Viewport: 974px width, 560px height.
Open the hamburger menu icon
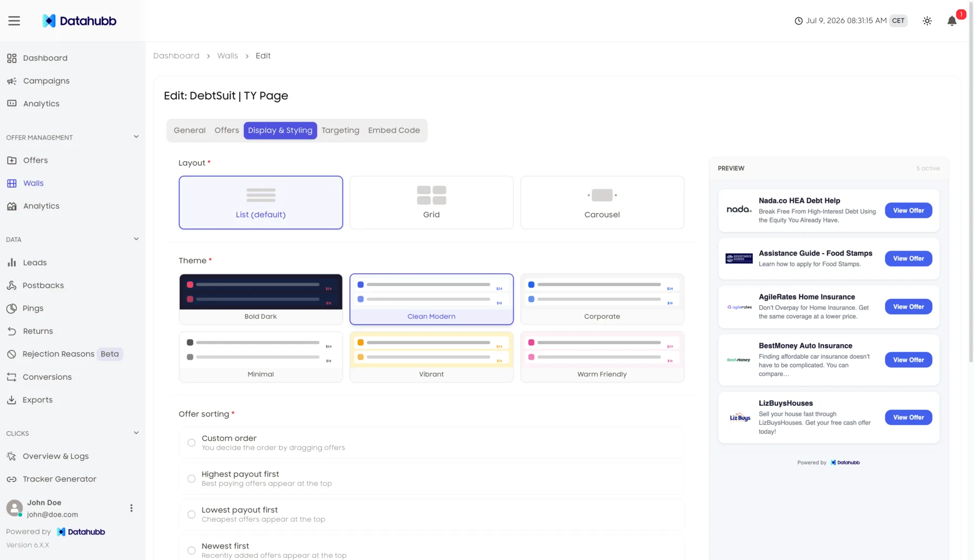(14, 21)
